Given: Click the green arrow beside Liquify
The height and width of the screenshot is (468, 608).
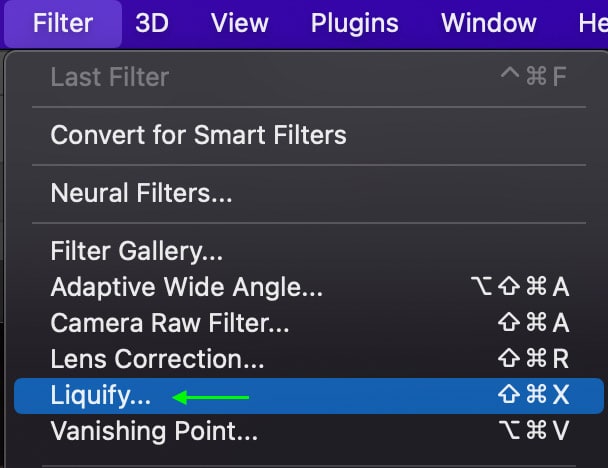Looking at the screenshot, I should [x=211, y=397].
